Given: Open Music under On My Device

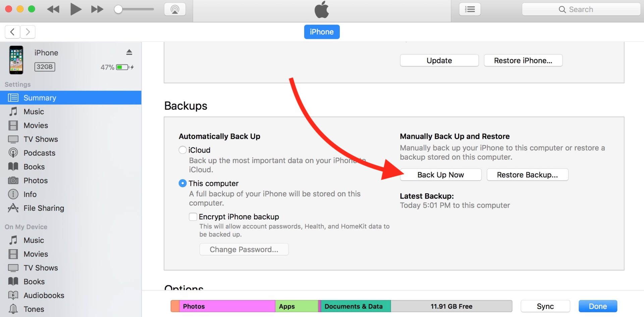Looking at the screenshot, I should click(x=70, y=240).
